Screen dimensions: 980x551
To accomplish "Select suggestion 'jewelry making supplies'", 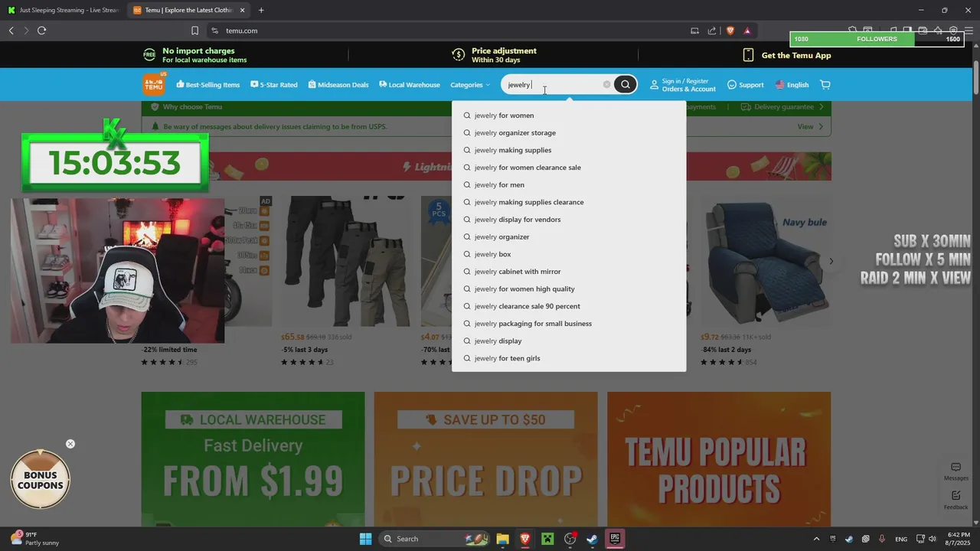I will click(569, 150).
